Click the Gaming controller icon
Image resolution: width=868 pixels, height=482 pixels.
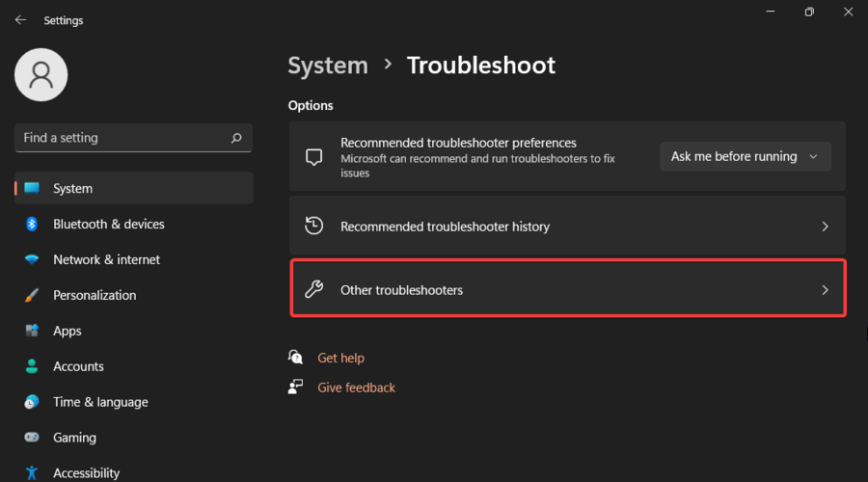coord(32,438)
